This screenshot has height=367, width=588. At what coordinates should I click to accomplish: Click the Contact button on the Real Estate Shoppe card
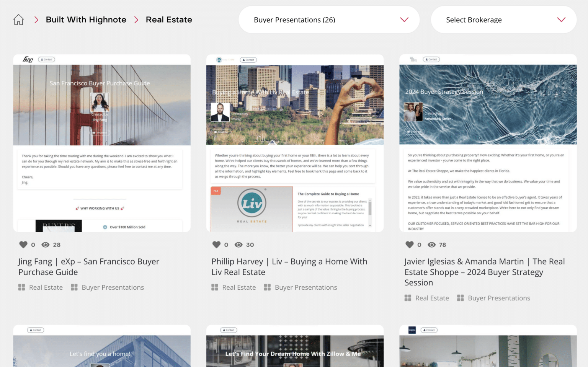coord(431,59)
